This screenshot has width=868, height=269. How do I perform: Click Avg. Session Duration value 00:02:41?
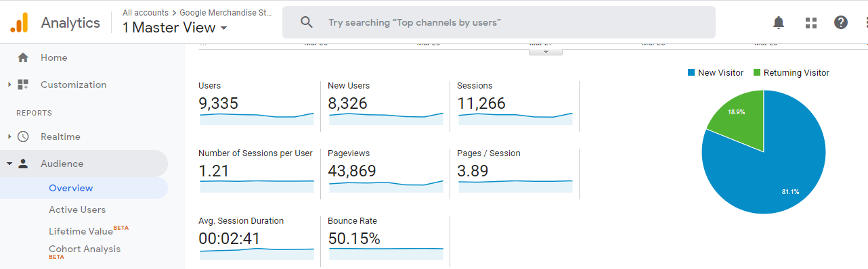click(229, 239)
